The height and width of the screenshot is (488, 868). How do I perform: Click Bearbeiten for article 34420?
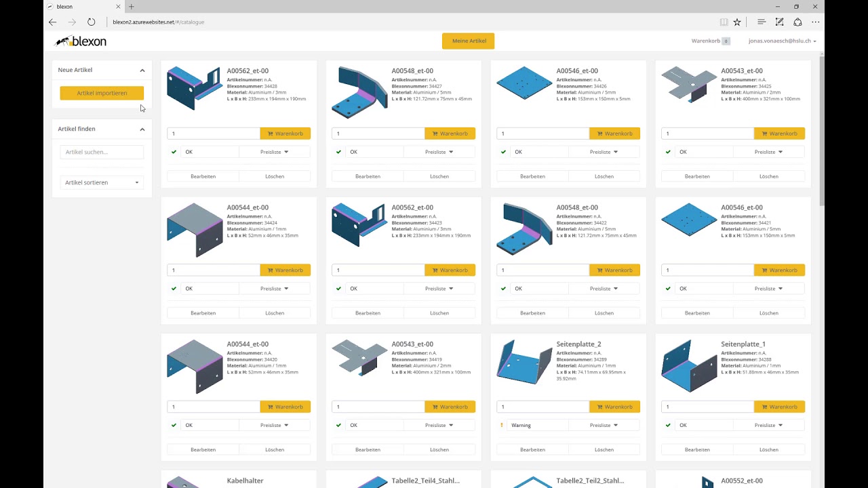tap(203, 450)
